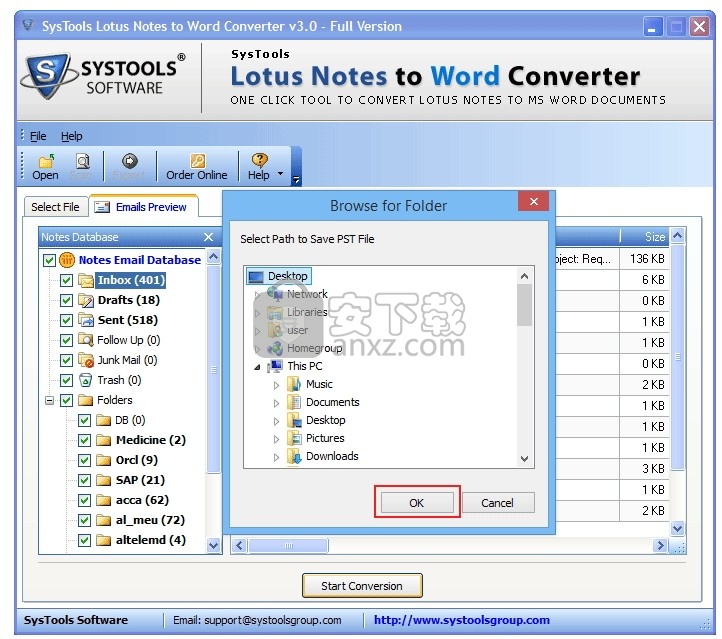Click the Scan toolbar icon
Image resolution: width=722 pixels, height=639 pixels.
tap(83, 161)
